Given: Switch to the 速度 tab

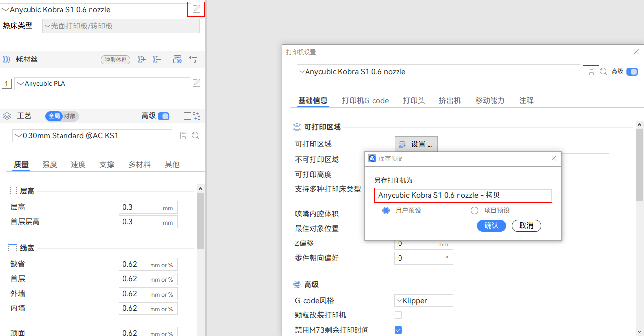Looking at the screenshot, I should tap(78, 165).
